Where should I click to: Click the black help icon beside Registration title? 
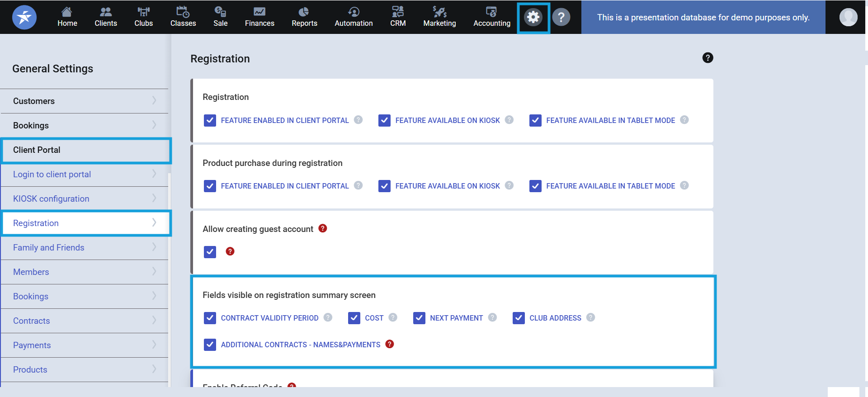tap(708, 58)
